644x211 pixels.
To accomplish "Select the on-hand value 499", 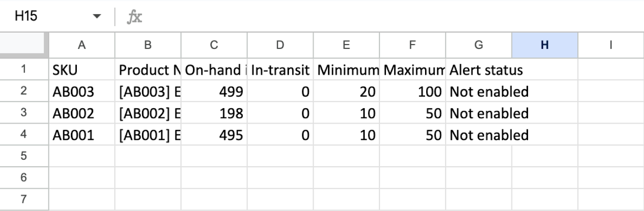I will (214, 92).
